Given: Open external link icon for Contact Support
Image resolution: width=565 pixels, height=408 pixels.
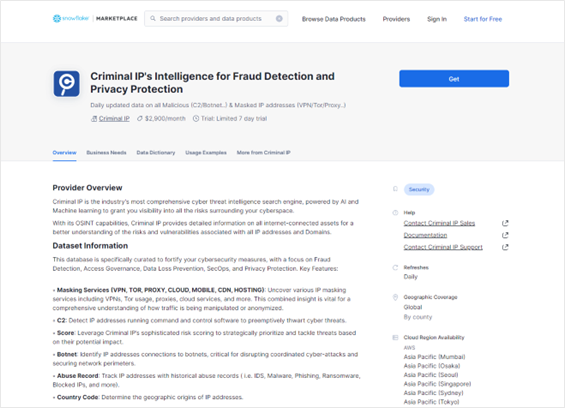Looking at the screenshot, I should (505, 247).
